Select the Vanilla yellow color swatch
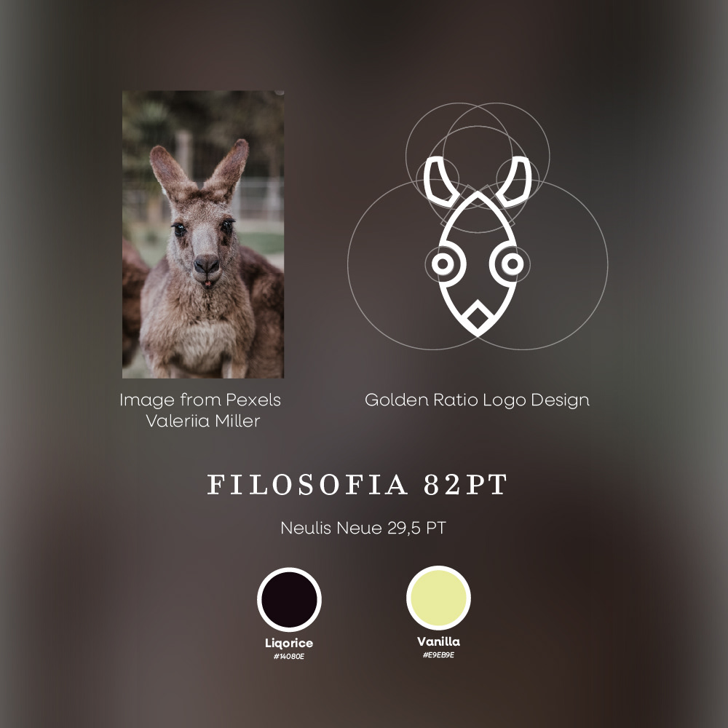The width and height of the screenshot is (728, 728). click(x=438, y=598)
